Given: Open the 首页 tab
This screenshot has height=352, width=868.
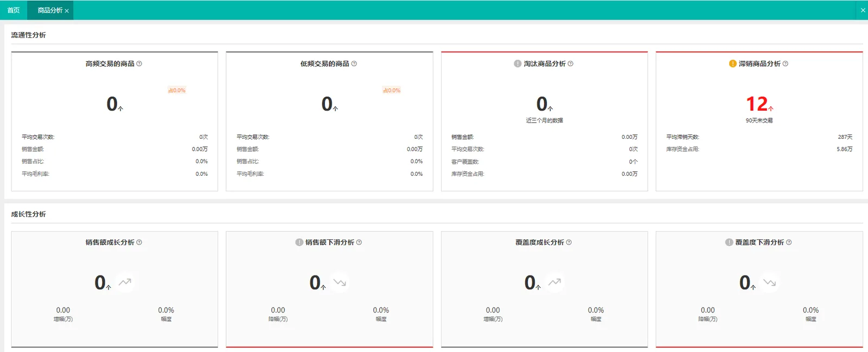Looking at the screenshot, I should pyautogui.click(x=14, y=10).
